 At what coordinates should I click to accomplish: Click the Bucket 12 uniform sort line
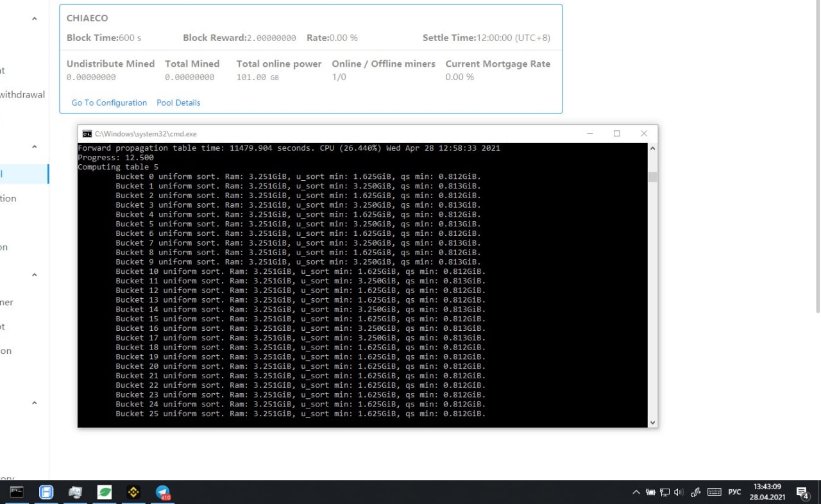point(301,290)
